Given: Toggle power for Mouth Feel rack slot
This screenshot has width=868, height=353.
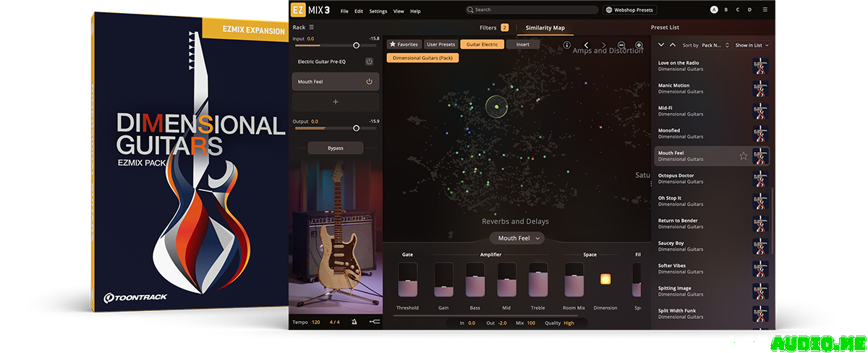Looking at the screenshot, I should [x=369, y=82].
